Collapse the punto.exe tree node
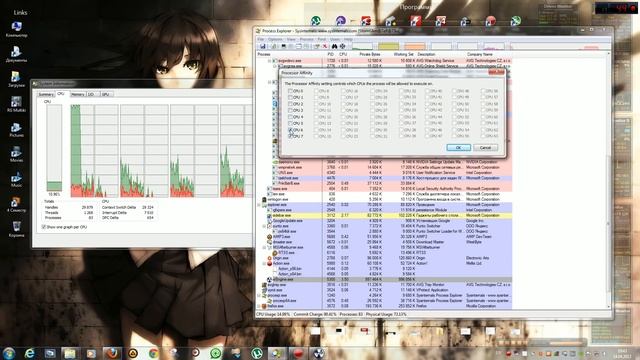Image resolution: width=640 pixels, height=360 pixels. tap(264, 226)
